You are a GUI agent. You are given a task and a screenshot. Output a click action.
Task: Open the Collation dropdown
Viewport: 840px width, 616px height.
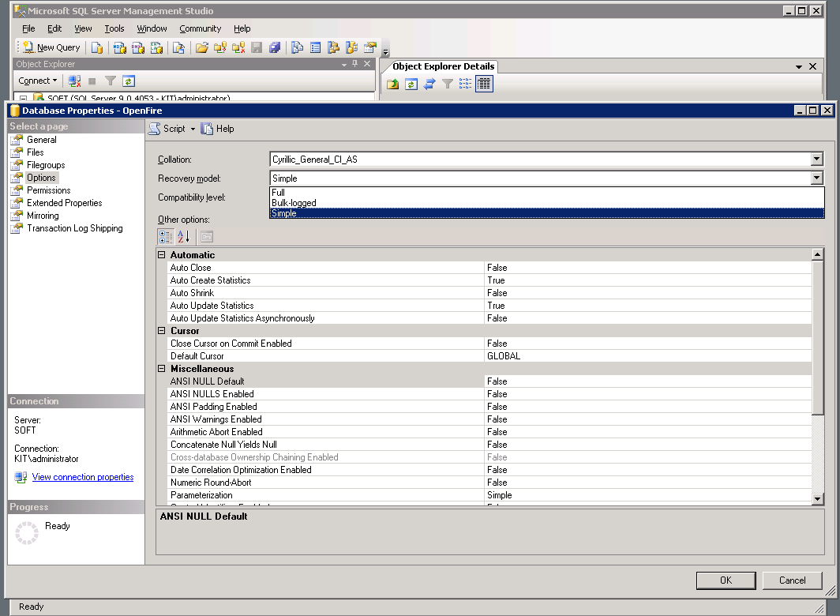click(816, 160)
